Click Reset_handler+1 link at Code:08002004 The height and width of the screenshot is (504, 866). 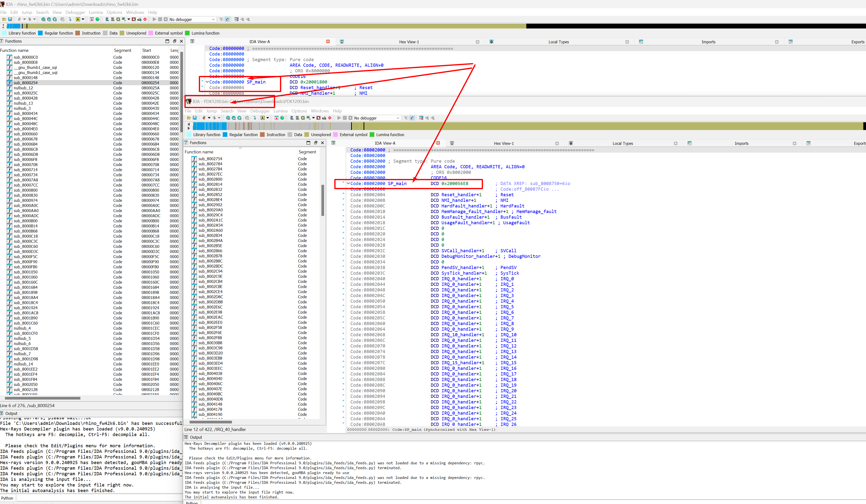[461, 195]
